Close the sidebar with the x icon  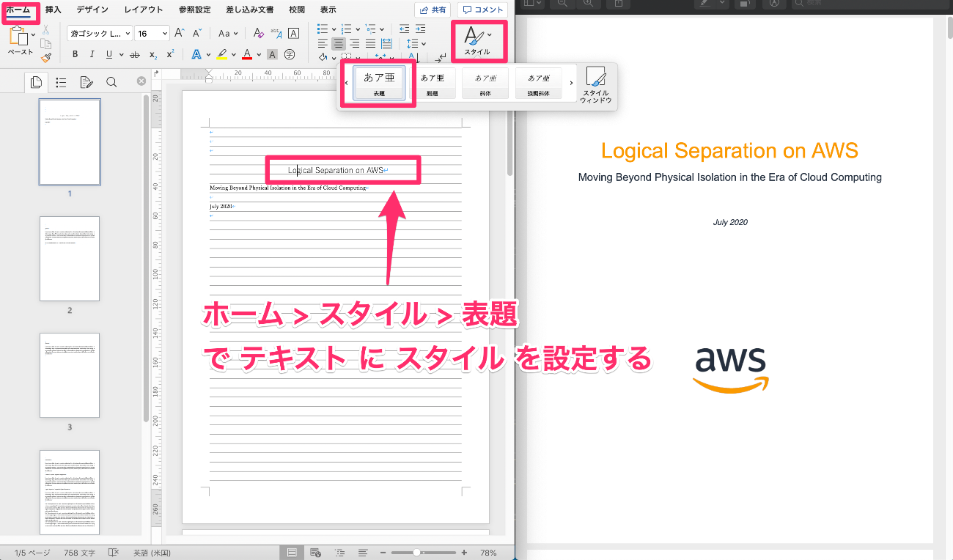coord(141,81)
